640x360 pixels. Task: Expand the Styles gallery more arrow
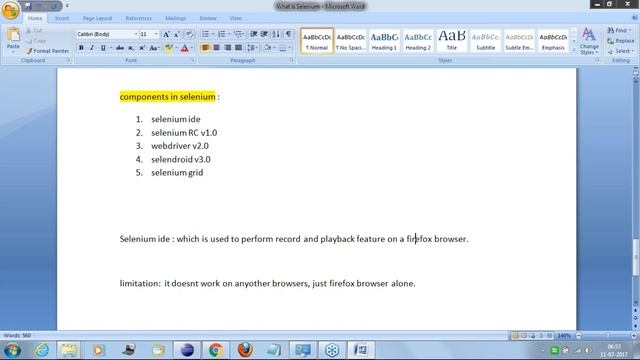pyautogui.click(x=574, y=50)
